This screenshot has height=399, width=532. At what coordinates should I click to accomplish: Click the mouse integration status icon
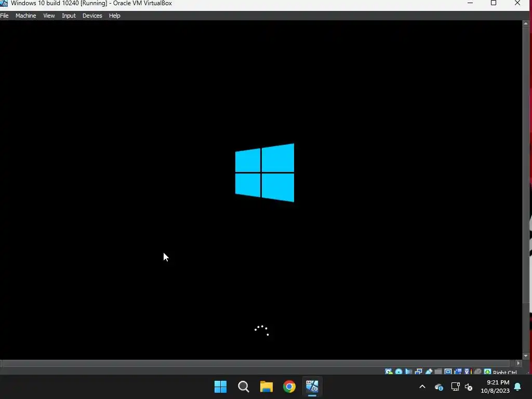pos(478,372)
